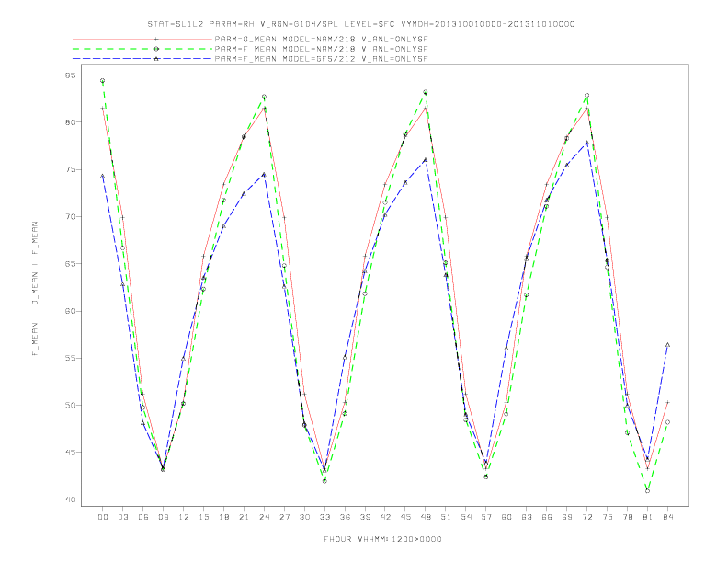Click x-axis tick label 63

click(x=527, y=517)
